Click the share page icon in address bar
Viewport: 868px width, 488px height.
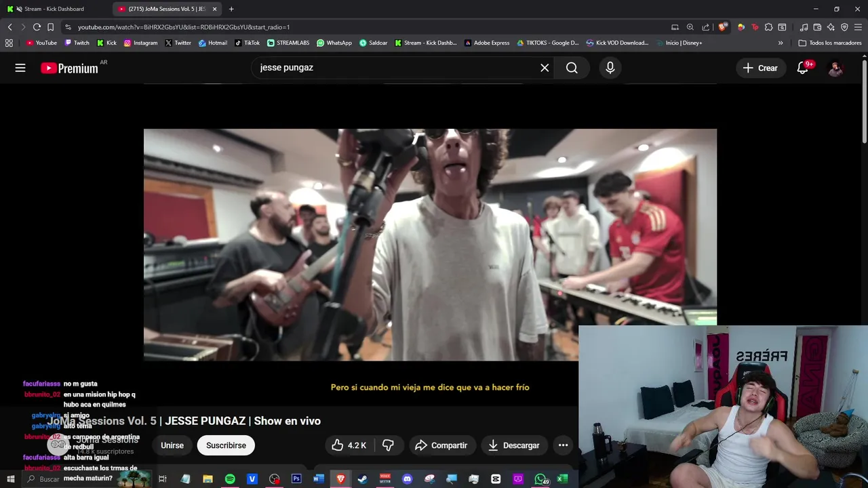coord(705,27)
